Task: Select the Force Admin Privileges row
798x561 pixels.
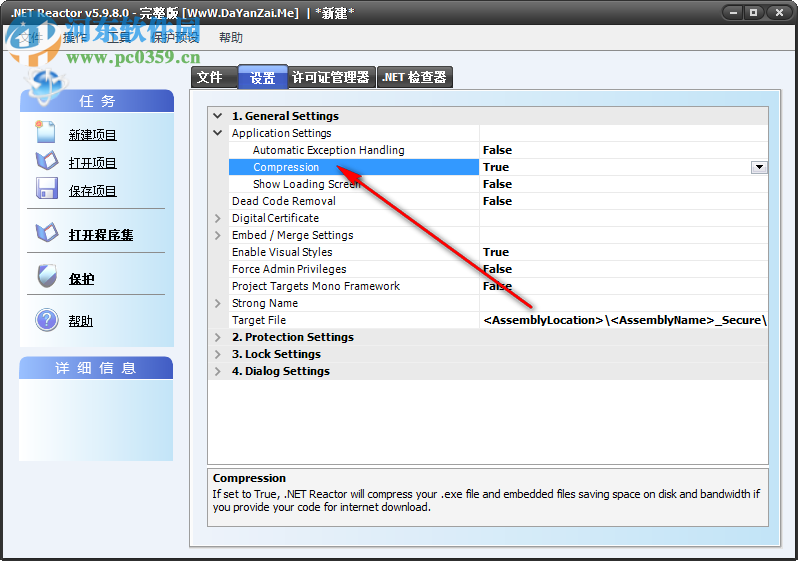Action: pyautogui.click(x=498, y=269)
